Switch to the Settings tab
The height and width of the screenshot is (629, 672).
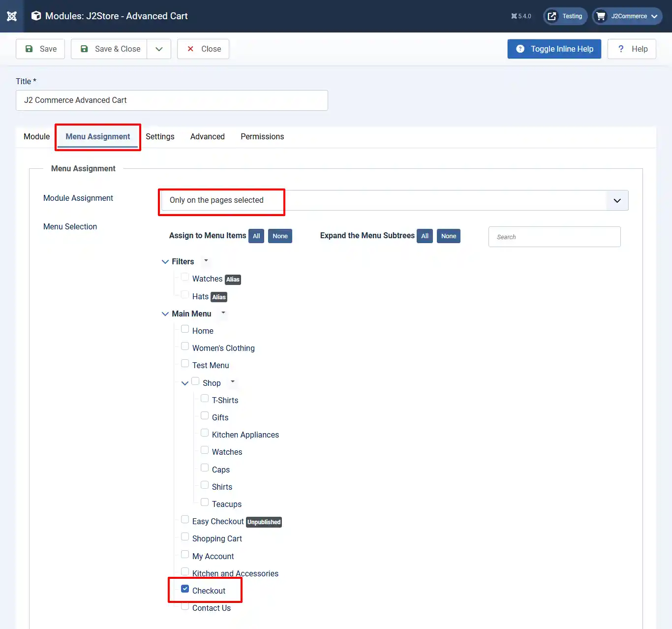coord(160,137)
